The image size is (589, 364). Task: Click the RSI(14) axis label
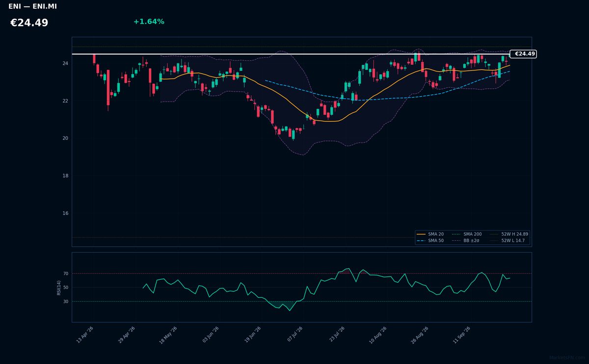pos(59,287)
